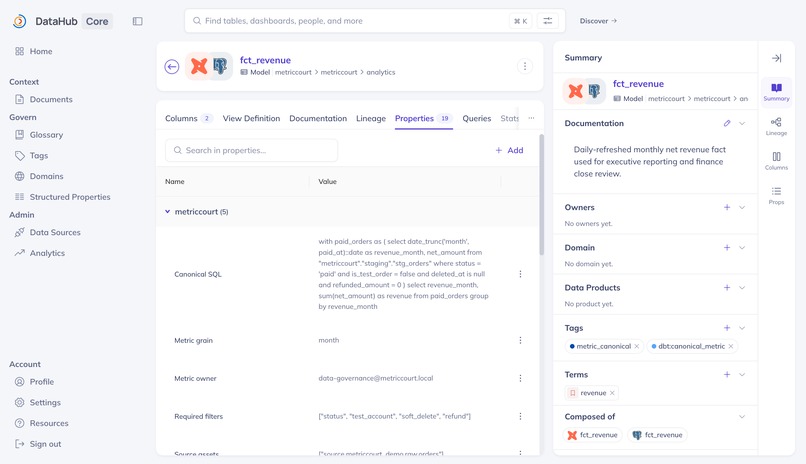Viewport: 806px width, 464px height.
Task: Click the properties list scrollbar
Action: [541, 195]
